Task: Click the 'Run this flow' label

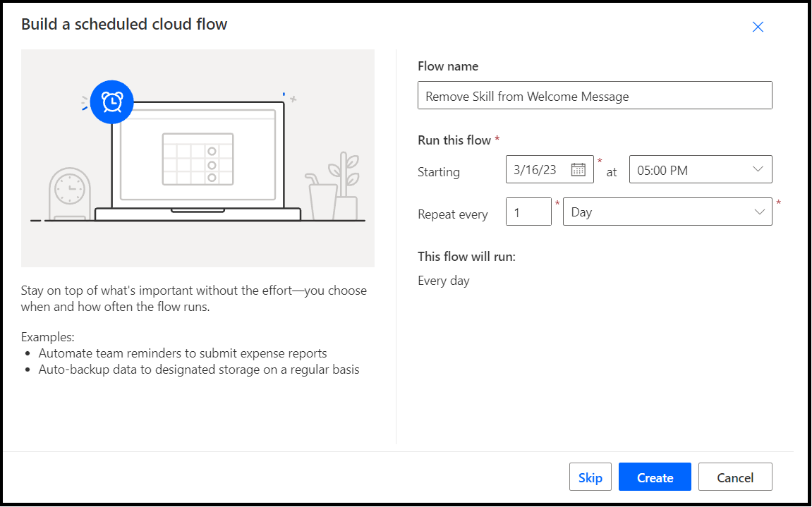Action: tap(454, 140)
